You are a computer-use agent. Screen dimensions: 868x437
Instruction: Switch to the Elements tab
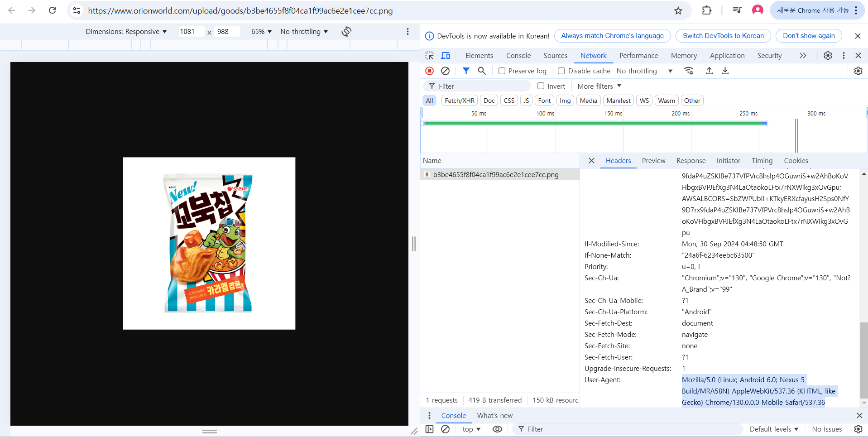(x=479, y=55)
